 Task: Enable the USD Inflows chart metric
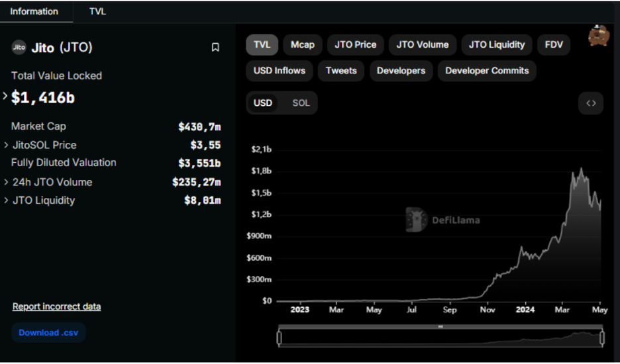point(279,71)
